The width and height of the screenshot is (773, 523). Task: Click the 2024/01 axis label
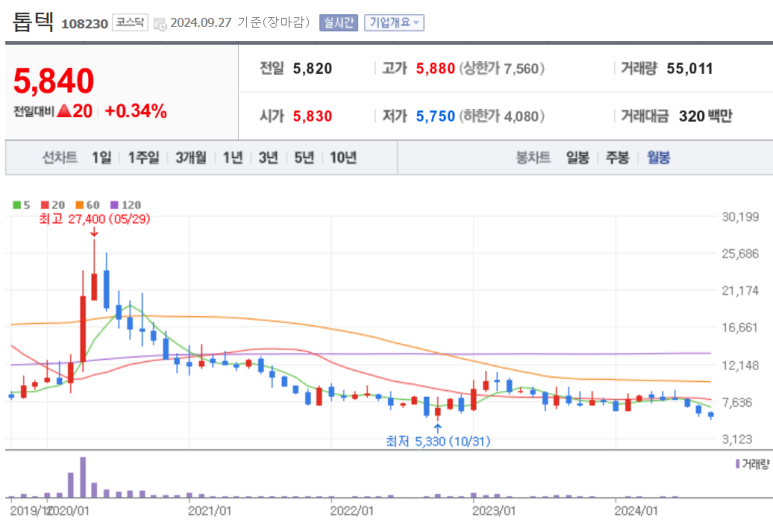click(636, 511)
